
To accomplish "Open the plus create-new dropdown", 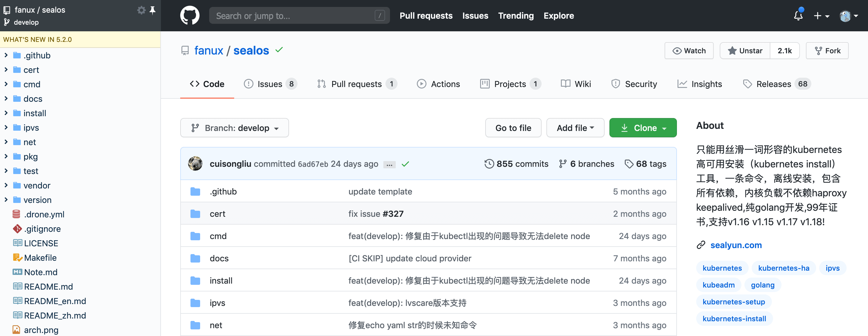I will [x=821, y=16].
